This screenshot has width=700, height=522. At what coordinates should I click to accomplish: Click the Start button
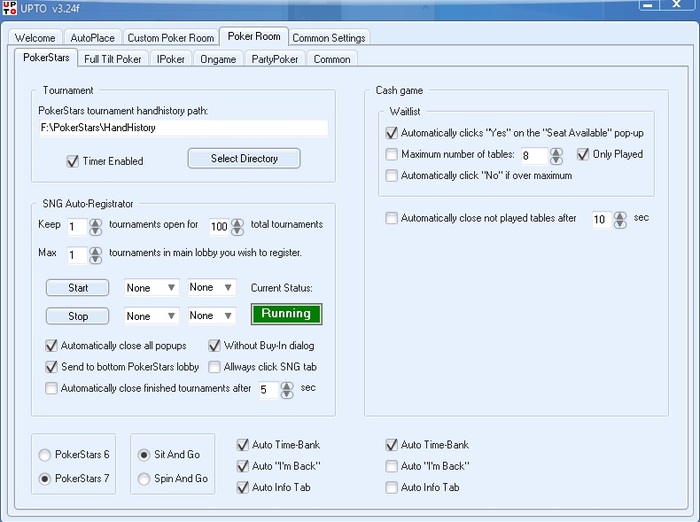77,288
